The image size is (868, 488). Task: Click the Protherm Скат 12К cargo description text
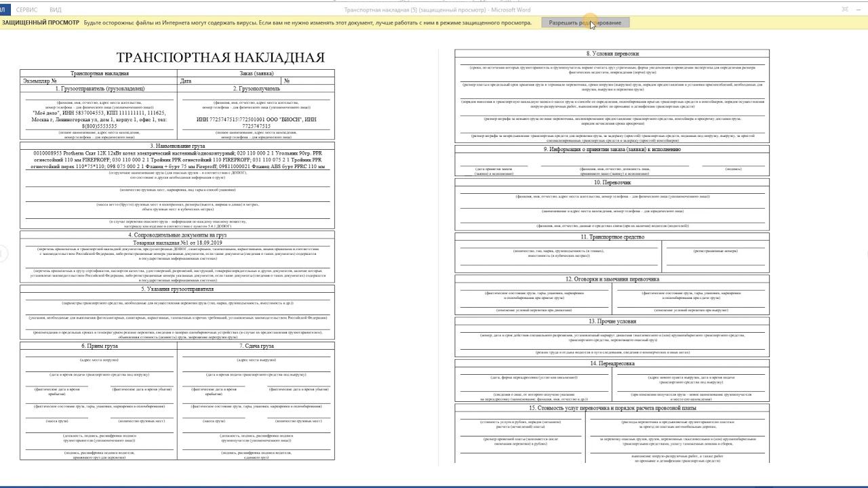pyautogui.click(x=178, y=160)
